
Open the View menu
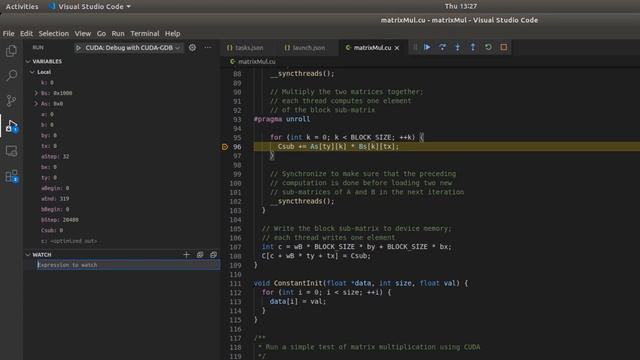82,33
